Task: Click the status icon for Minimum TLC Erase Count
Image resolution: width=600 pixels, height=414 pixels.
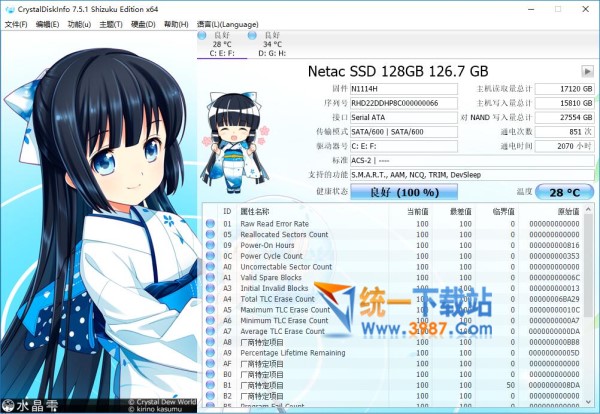Action: coord(210,320)
